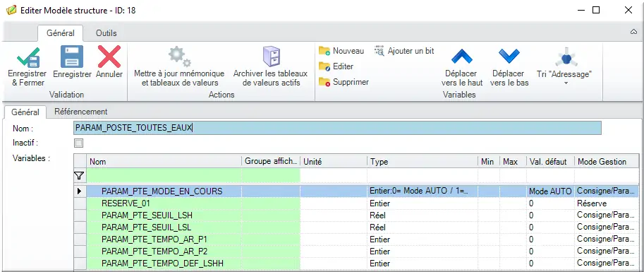The width and height of the screenshot is (644, 272).
Task: Click the Nom column filter cell
Action: [164, 176]
